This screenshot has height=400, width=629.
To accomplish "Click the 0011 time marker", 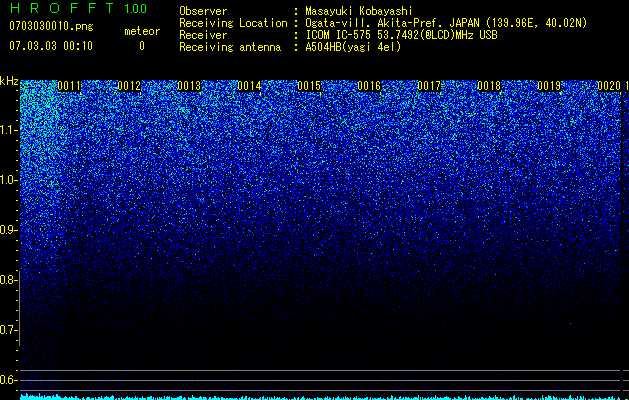I will pos(69,86).
